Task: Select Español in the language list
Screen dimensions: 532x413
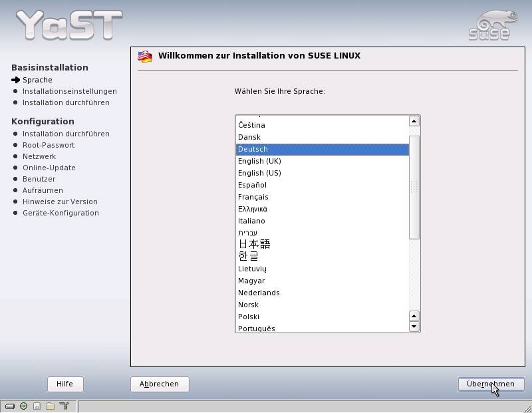Action: (x=323, y=186)
